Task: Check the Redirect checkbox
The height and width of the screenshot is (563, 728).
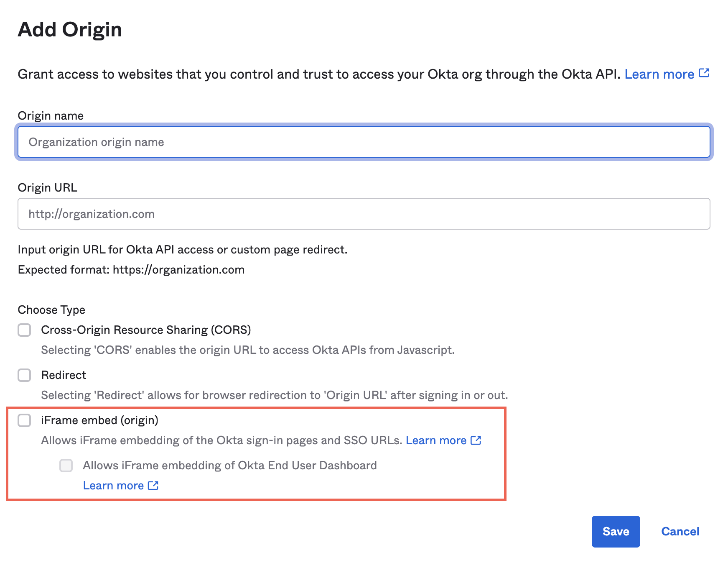Action: (x=24, y=375)
